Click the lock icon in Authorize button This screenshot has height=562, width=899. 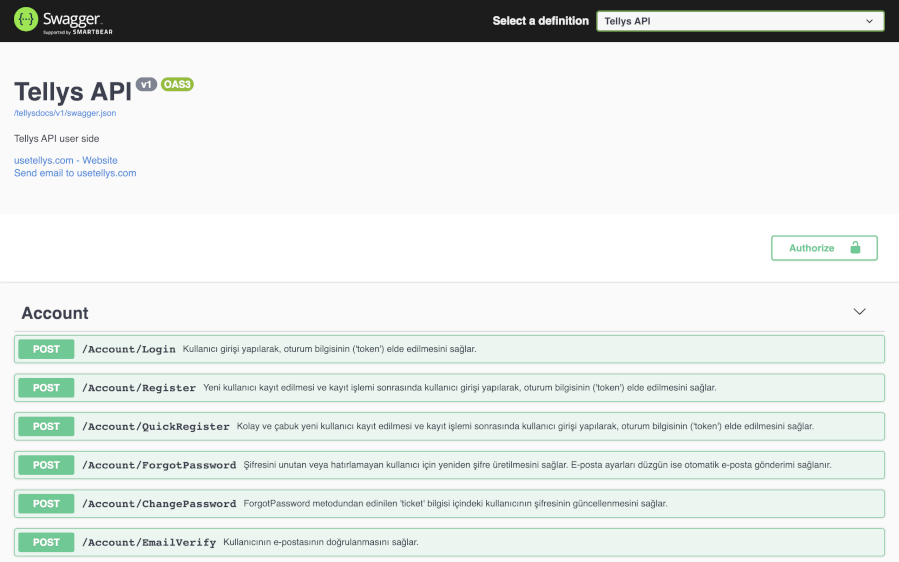855,248
